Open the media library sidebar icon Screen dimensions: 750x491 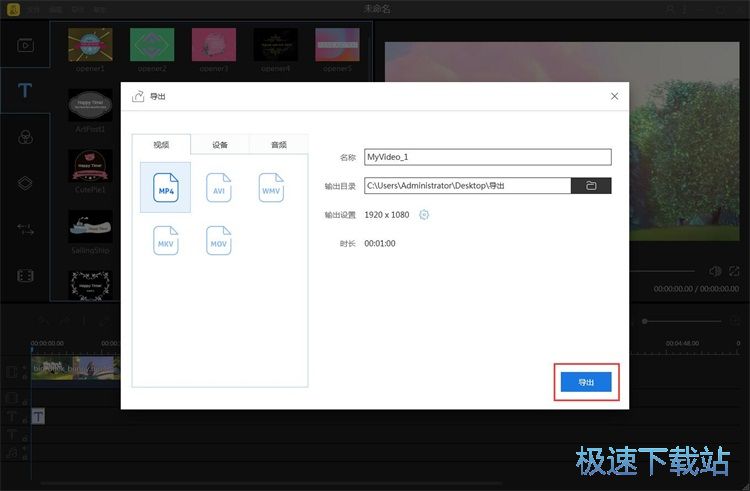pos(25,45)
